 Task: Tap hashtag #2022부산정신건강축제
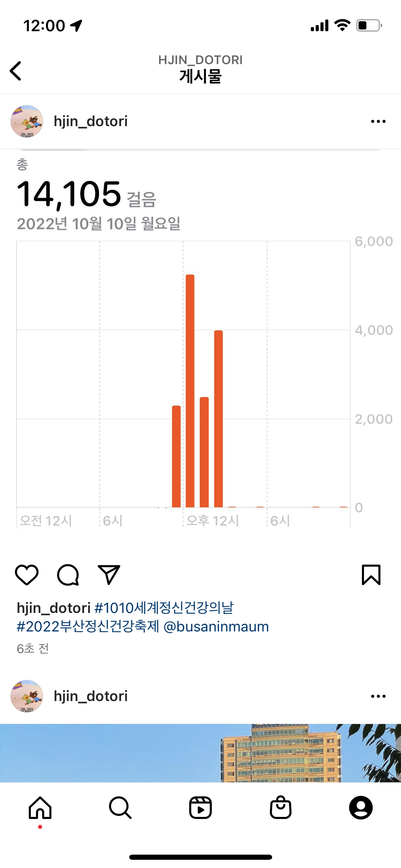click(x=88, y=627)
